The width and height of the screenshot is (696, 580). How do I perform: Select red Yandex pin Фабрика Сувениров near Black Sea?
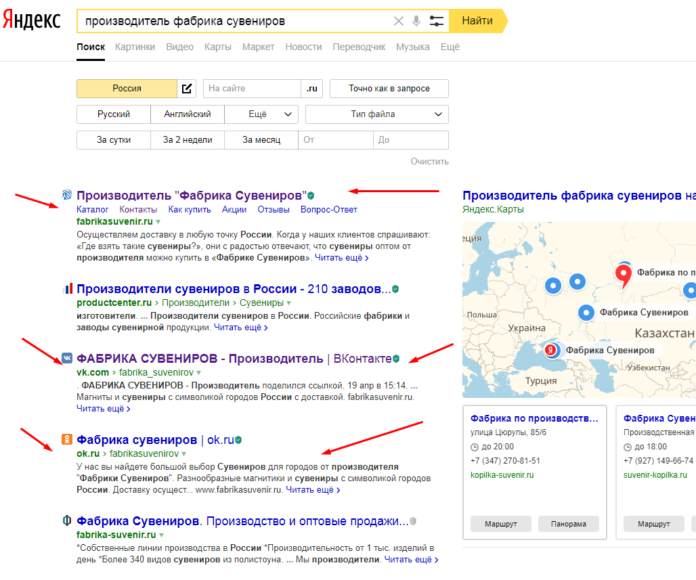tap(551, 350)
